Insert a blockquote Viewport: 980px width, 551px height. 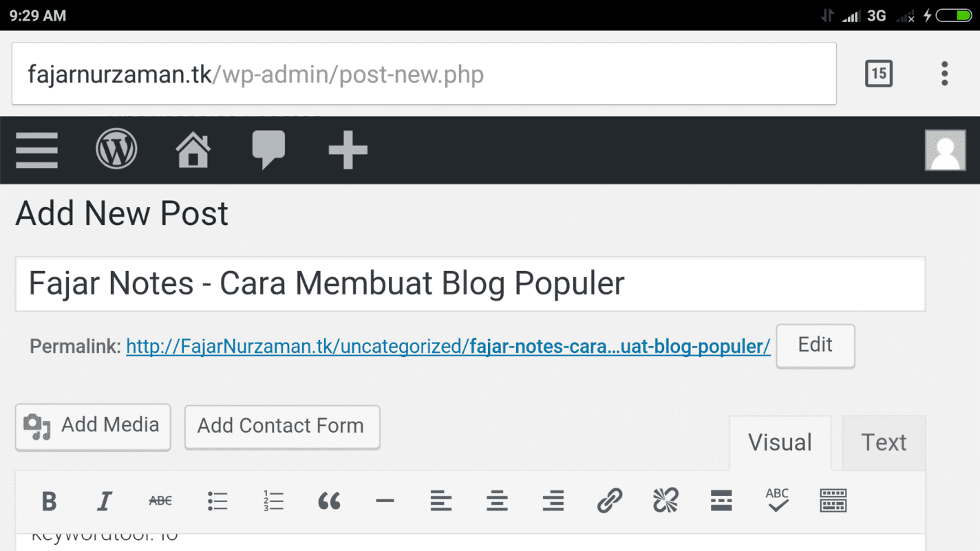(329, 501)
